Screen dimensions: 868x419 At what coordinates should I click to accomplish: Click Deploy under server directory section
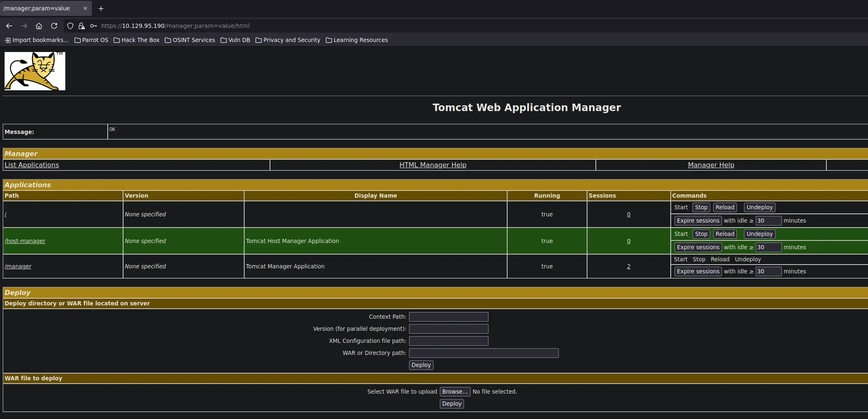point(421,365)
